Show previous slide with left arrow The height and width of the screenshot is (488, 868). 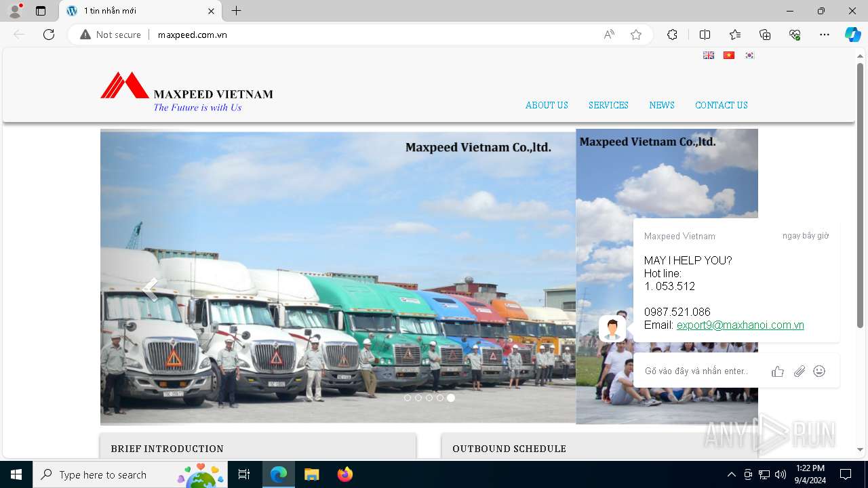pos(151,289)
